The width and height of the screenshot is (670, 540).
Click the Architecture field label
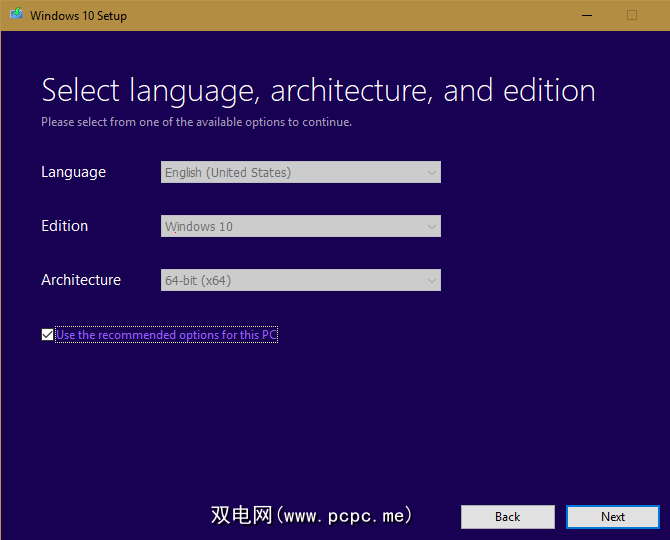point(81,280)
